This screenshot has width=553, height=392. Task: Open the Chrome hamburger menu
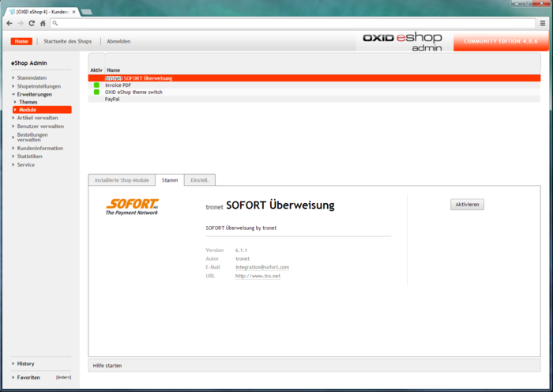pos(543,23)
